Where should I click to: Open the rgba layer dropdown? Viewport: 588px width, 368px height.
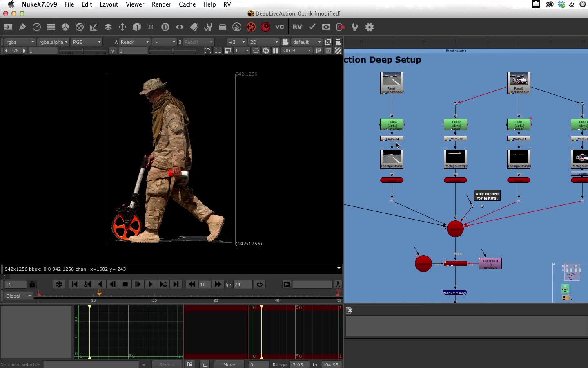(20, 42)
